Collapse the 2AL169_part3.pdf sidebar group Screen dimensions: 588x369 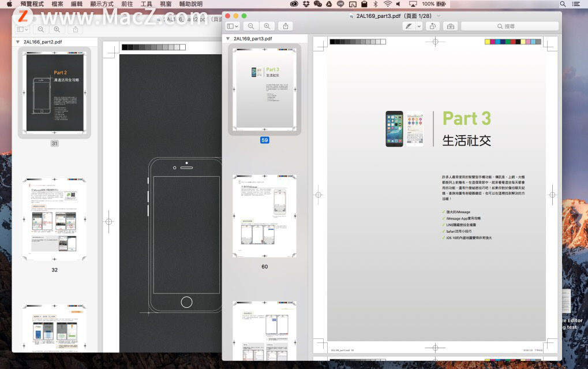pyautogui.click(x=228, y=39)
